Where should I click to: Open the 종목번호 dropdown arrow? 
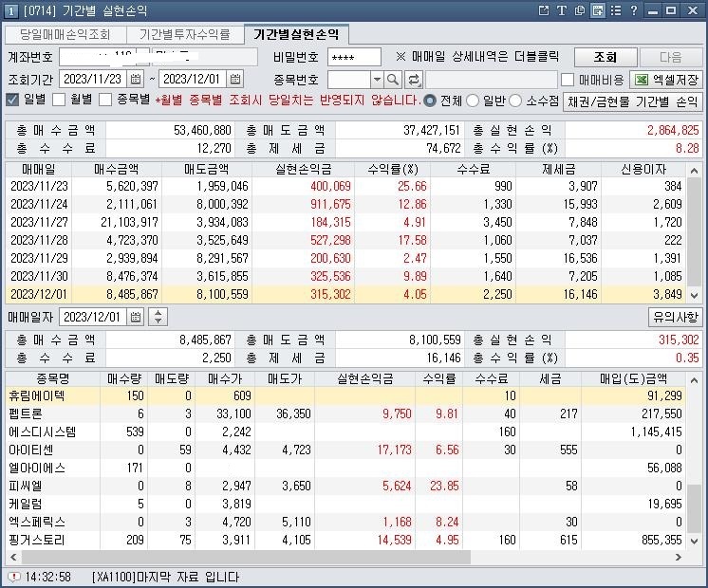377,80
